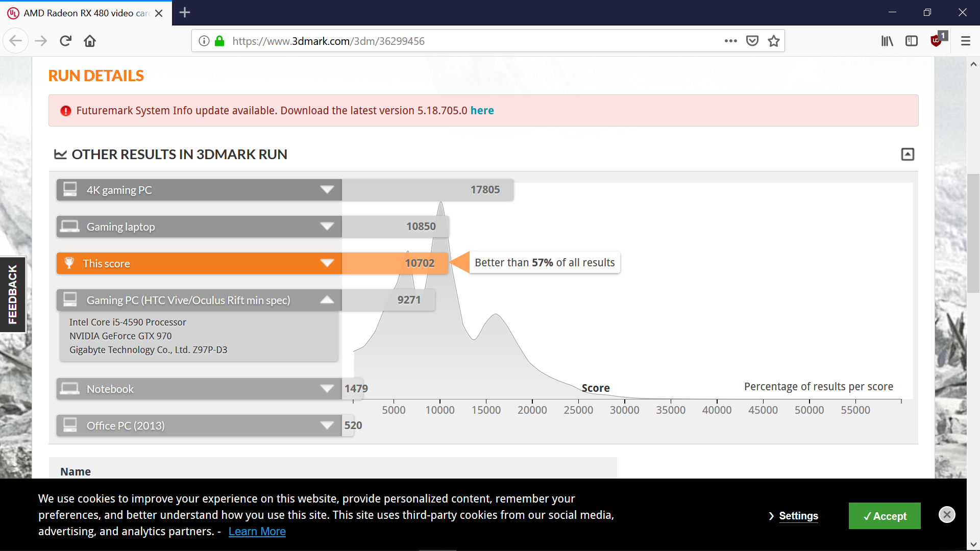Collapse Other Results in 3DMark Run panel
The height and width of the screenshot is (551, 980).
[908, 154]
